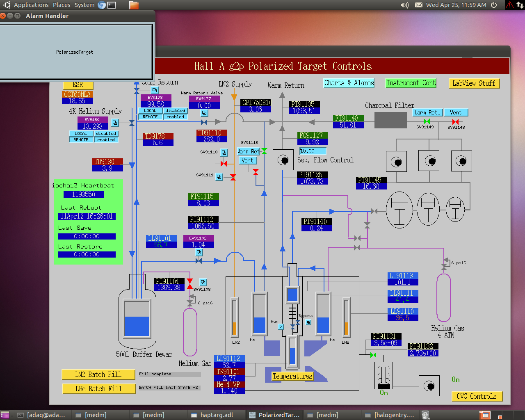
Task: Click PolarizedTarget in Alarm Handler
Action: (75, 52)
